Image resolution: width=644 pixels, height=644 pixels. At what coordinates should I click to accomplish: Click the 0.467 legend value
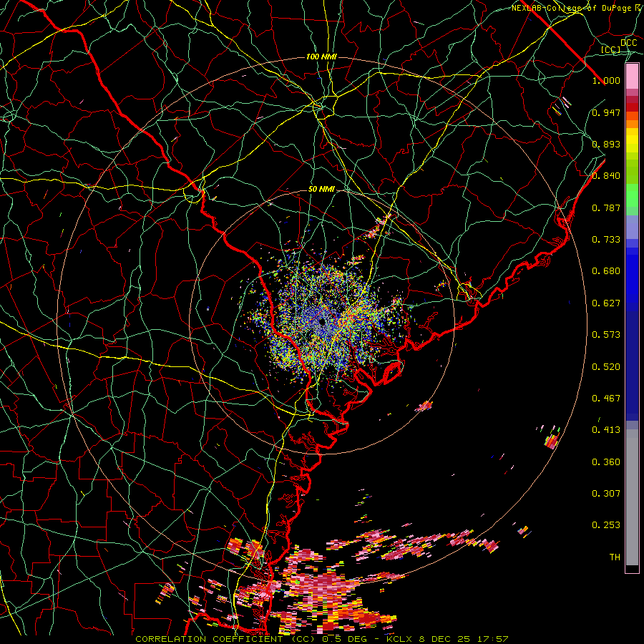coord(606,399)
